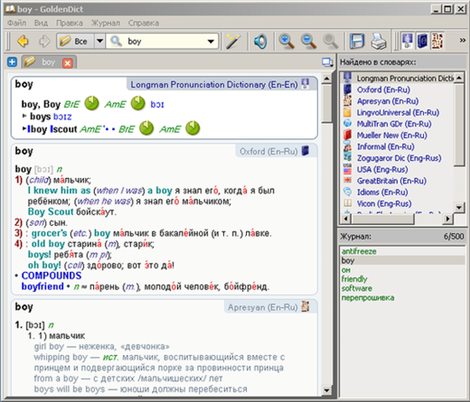This screenshot has height=402, width=470.
Task: Open the Вид menu
Action: 41,23
